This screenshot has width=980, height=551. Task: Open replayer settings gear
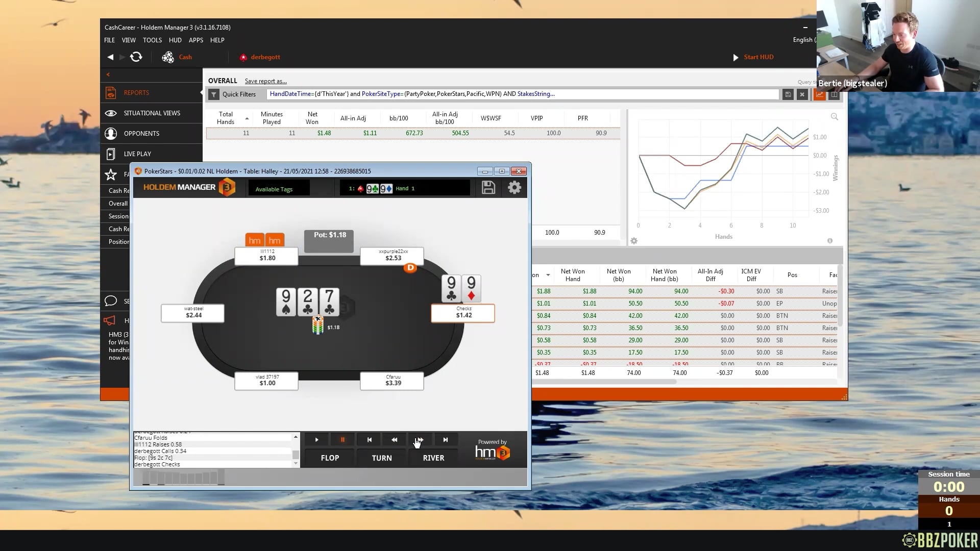[x=514, y=188]
